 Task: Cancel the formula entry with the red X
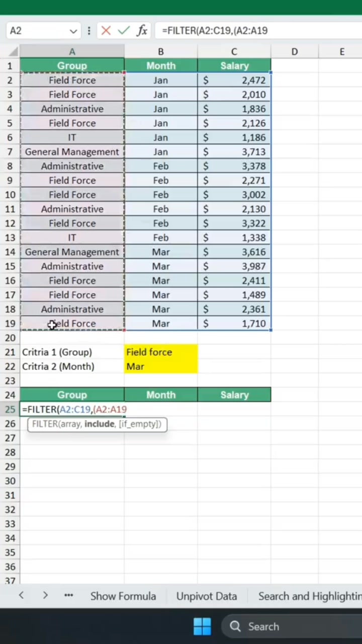106,31
